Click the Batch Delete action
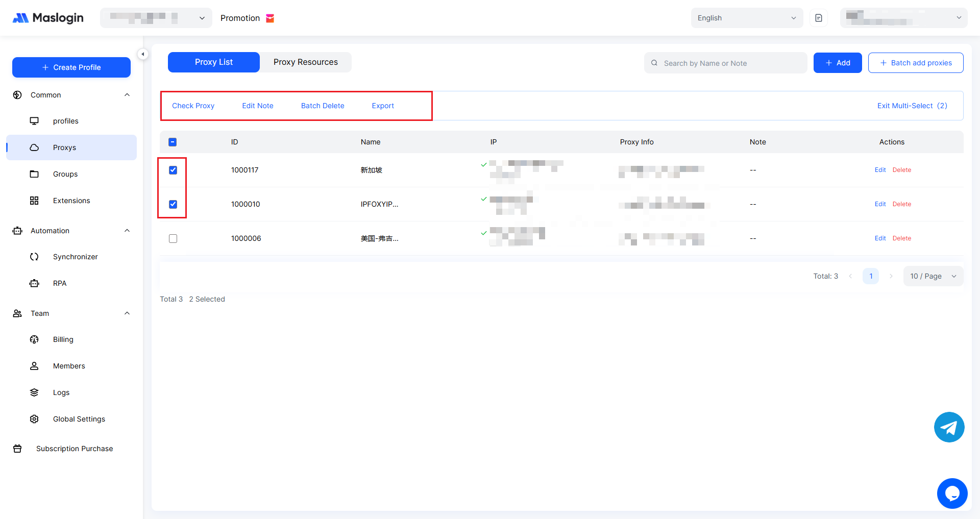Screen dimensions: 980x519 [323, 106]
